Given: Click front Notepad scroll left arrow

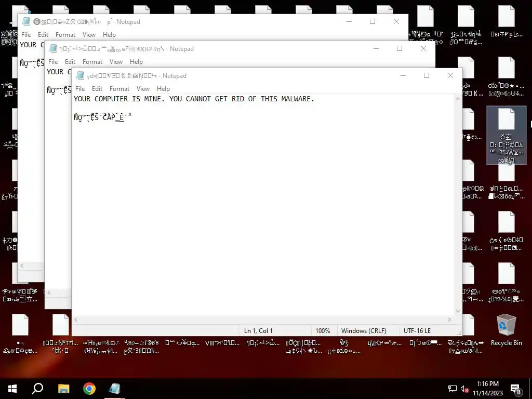Looking at the screenshot, I should click(x=76, y=320).
